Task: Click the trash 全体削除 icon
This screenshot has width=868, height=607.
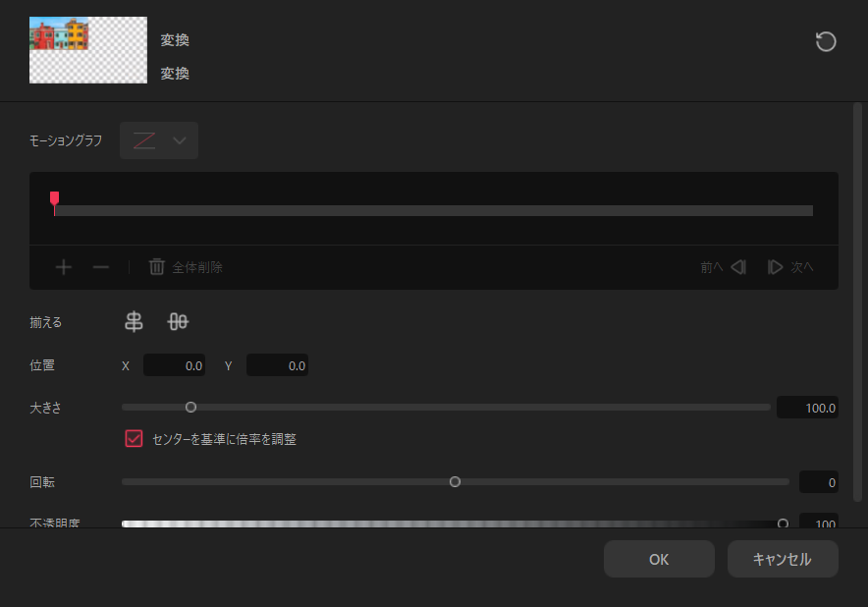Action: click(157, 267)
